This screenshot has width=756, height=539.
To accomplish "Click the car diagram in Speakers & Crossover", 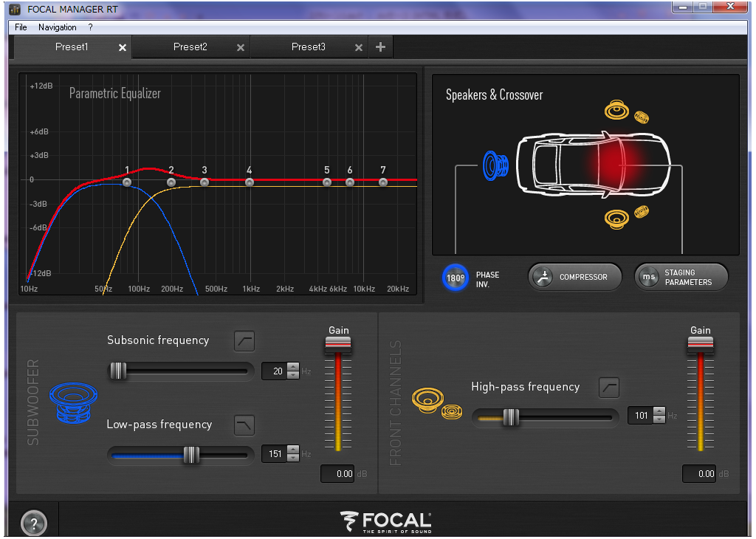I will click(x=593, y=165).
